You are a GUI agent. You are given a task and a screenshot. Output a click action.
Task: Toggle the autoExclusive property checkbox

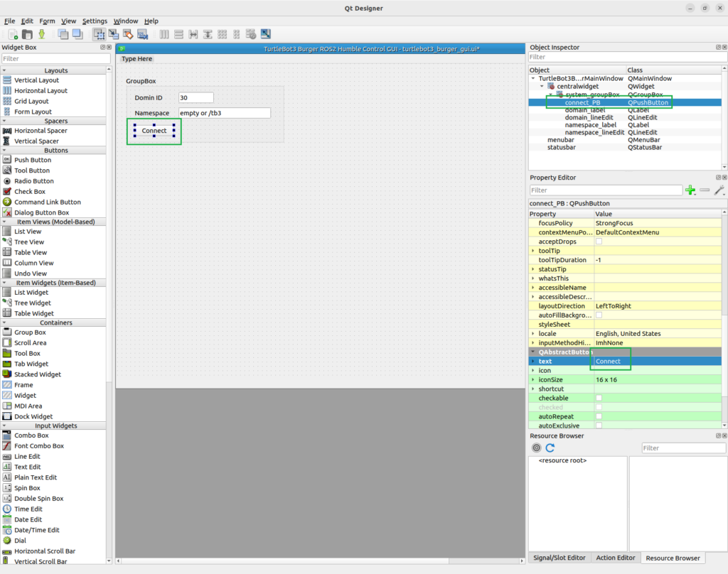coord(599,426)
